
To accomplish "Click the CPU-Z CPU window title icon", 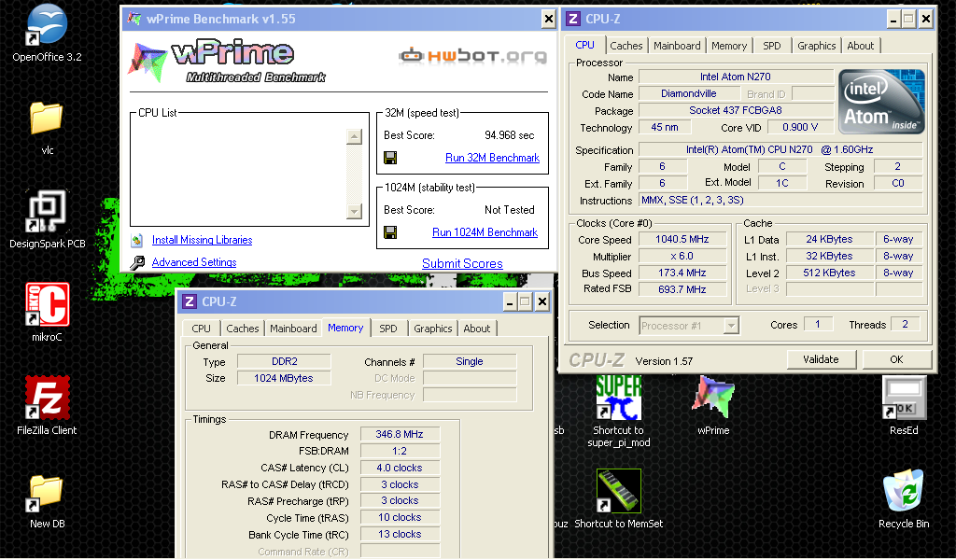I will (573, 19).
